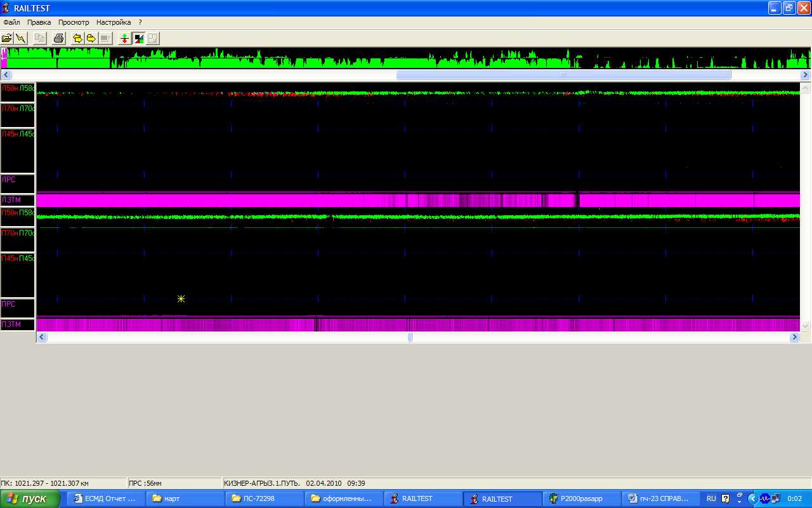Click the yellow asterisk marker on chart
812x508 pixels.
click(181, 298)
